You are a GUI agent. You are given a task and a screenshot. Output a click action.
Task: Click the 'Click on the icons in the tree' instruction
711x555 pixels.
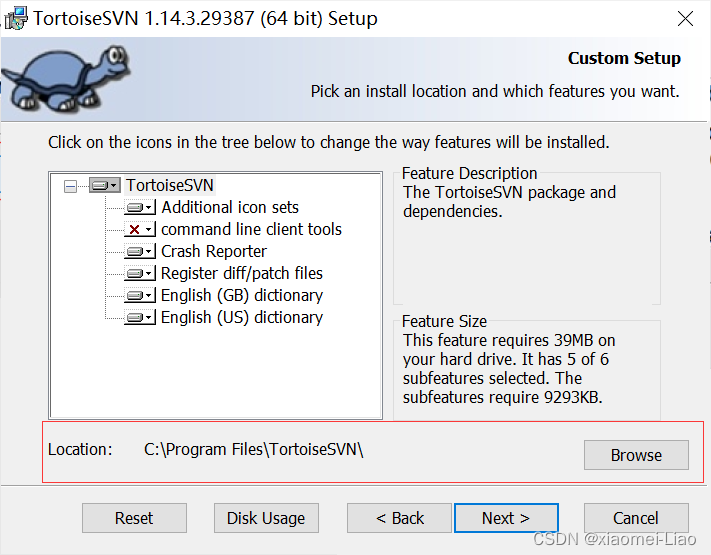coord(329,142)
